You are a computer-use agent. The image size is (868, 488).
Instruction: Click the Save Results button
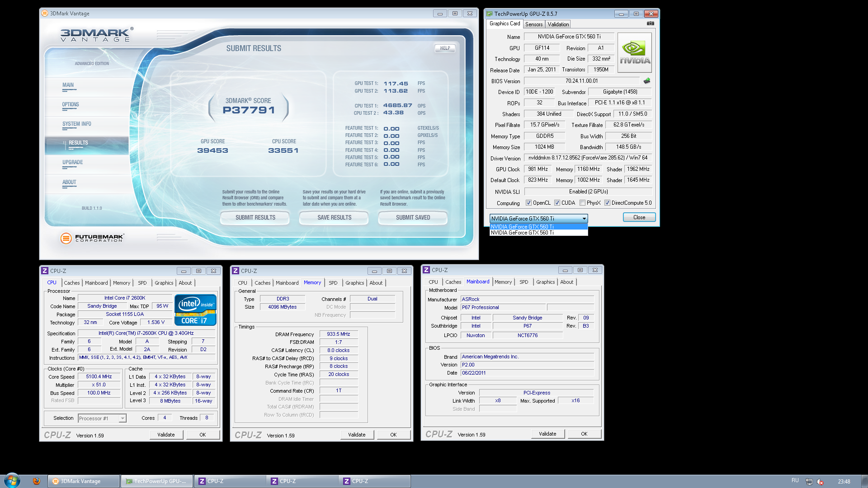[334, 218]
